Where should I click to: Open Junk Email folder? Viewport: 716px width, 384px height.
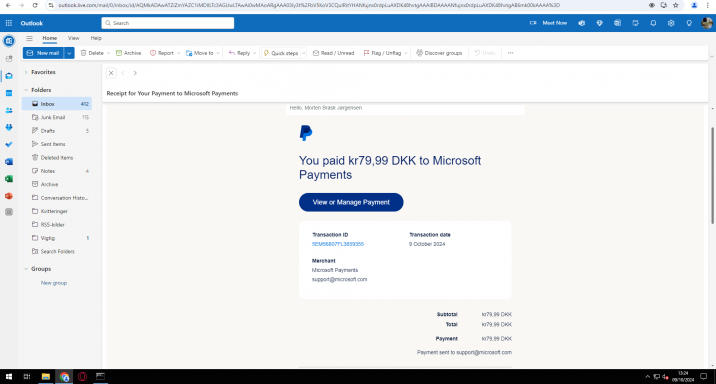[57, 117]
